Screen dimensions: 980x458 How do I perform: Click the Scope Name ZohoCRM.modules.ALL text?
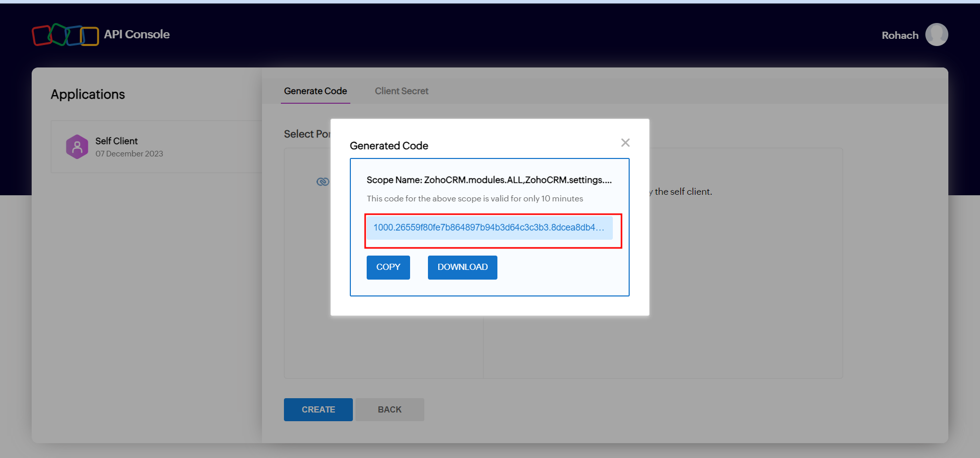click(489, 180)
